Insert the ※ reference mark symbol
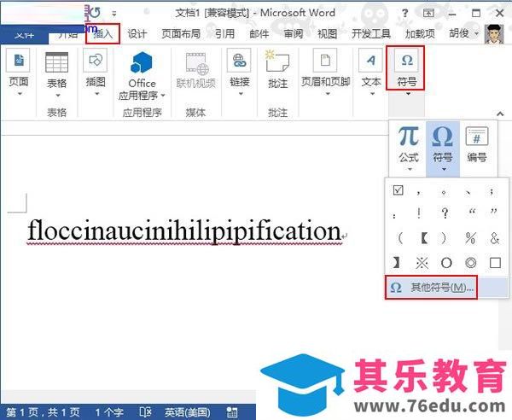Screen dimensions: 512x420 click(422, 263)
